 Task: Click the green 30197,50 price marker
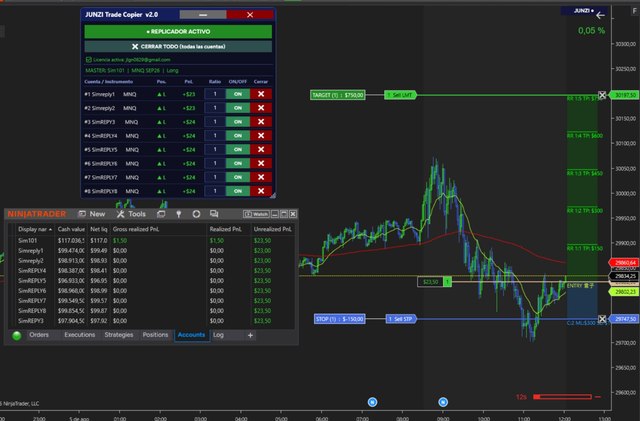(x=624, y=95)
